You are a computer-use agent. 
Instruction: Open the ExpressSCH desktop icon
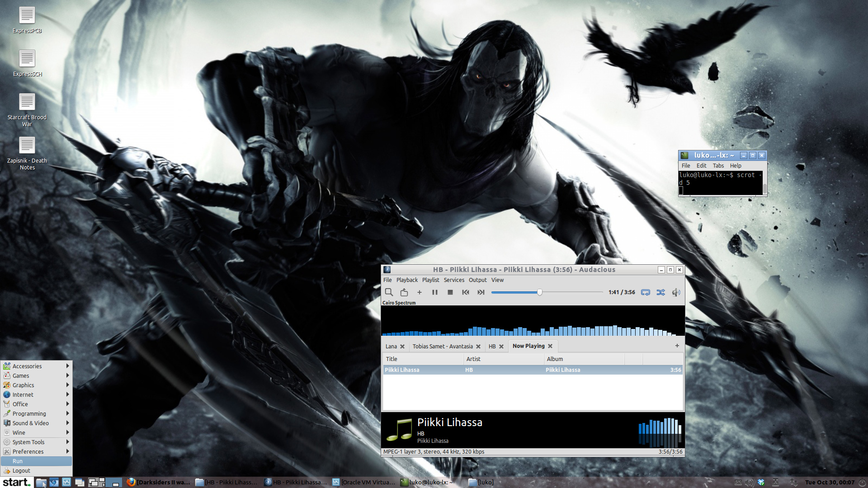tap(27, 64)
